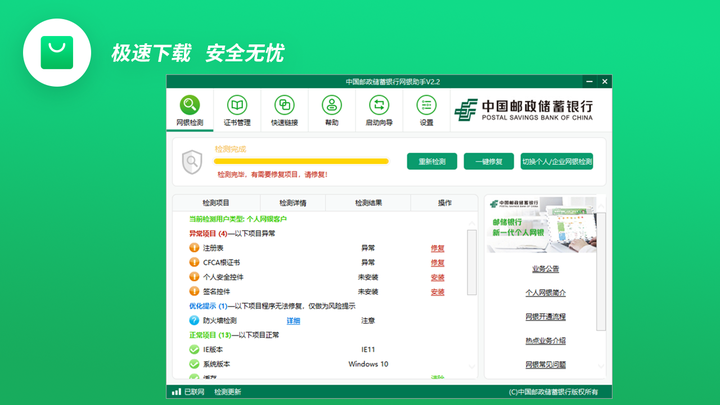Open 设置 settings icon
This screenshot has width=720, height=405.
pos(426,110)
